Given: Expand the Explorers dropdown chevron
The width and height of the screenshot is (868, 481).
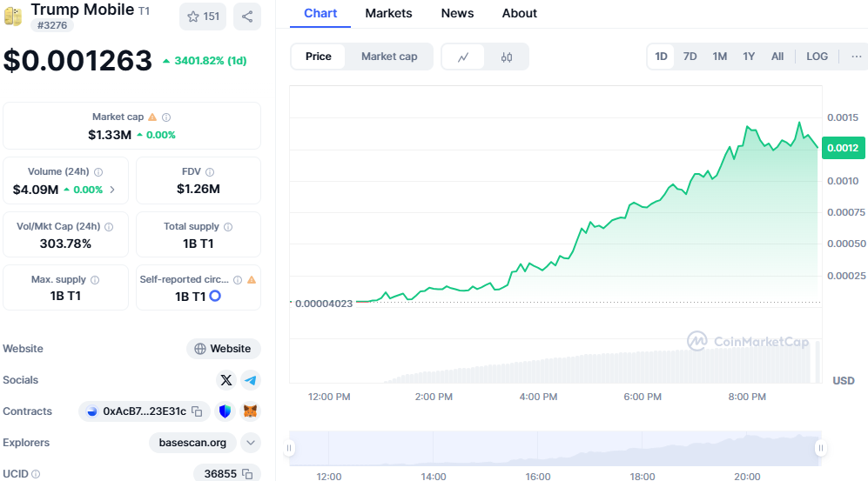Looking at the screenshot, I should tap(251, 443).
